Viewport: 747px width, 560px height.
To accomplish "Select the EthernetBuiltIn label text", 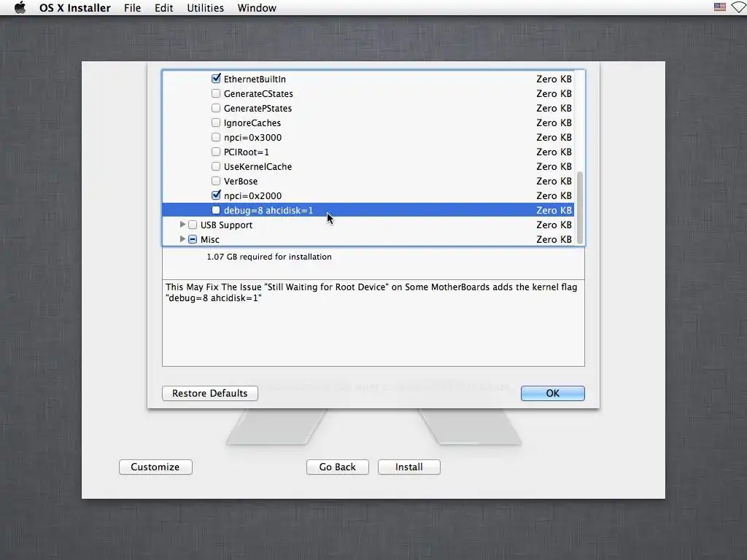I will point(255,79).
